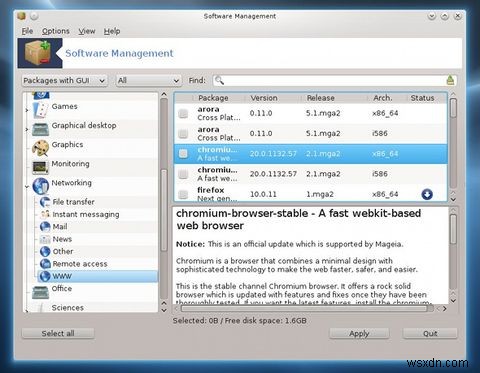Image resolution: width=480 pixels, height=373 pixels.
Task: Click the Graphics palette icon
Action: point(40,148)
